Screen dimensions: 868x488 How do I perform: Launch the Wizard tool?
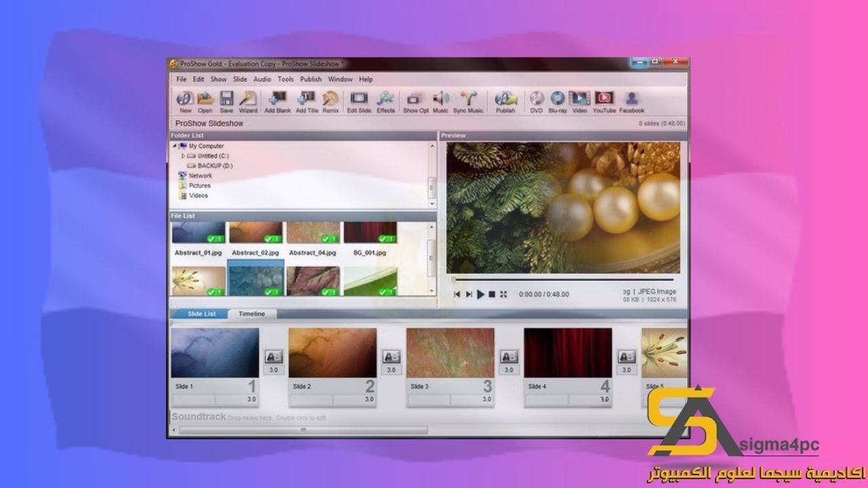[x=248, y=102]
